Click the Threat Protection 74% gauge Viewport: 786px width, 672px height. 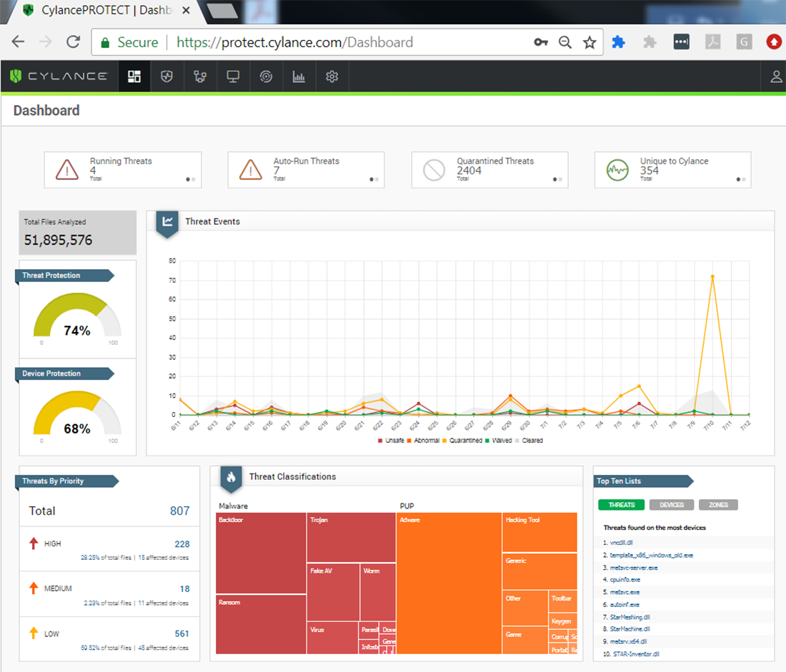click(77, 316)
